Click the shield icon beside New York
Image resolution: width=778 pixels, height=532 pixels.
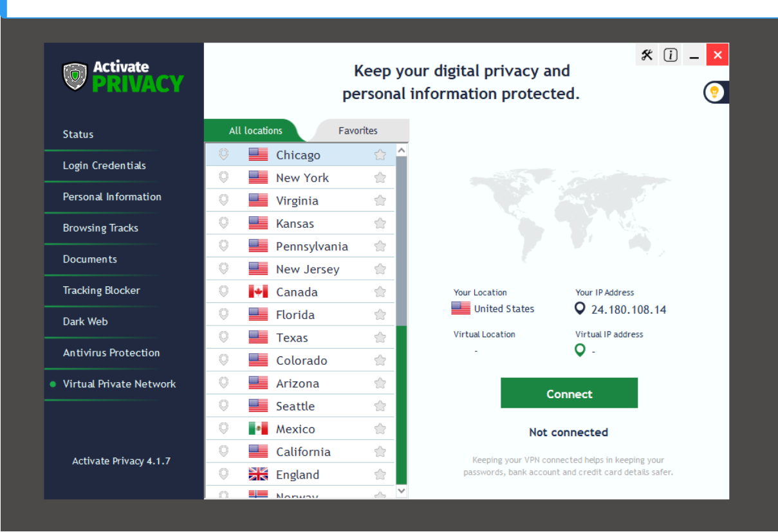224,178
